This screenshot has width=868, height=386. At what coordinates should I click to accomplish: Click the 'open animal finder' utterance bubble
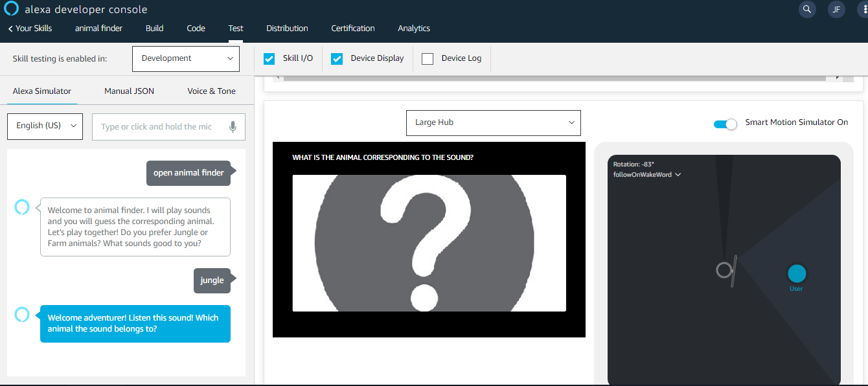(188, 173)
